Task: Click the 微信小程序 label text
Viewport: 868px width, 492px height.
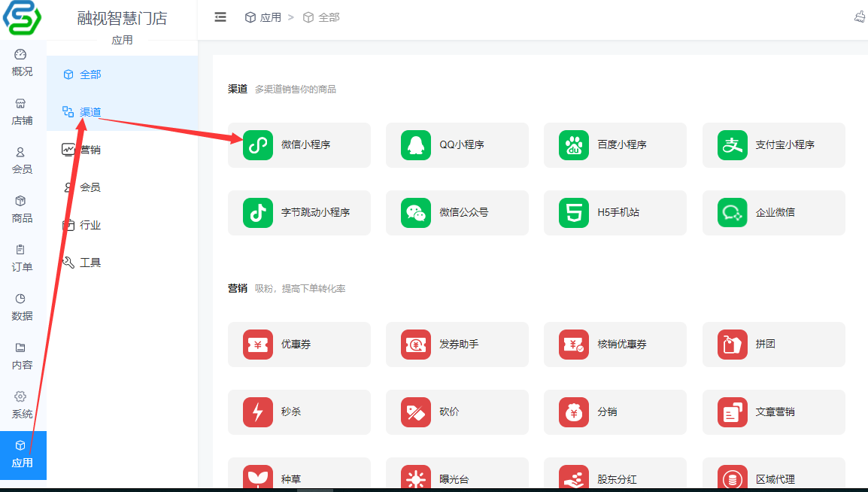Action: pos(305,145)
